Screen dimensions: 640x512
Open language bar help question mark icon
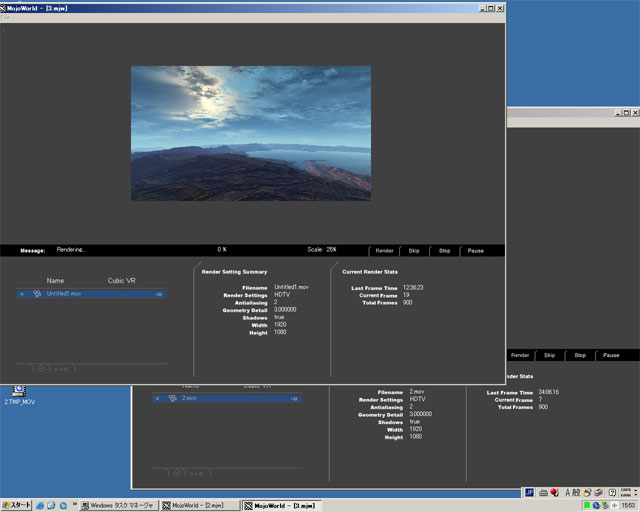point(612,493)
